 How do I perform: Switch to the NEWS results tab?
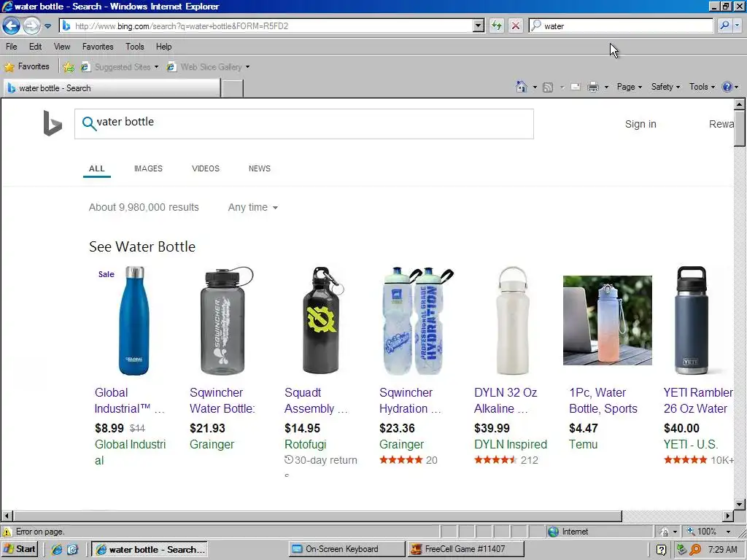(260, 168)
